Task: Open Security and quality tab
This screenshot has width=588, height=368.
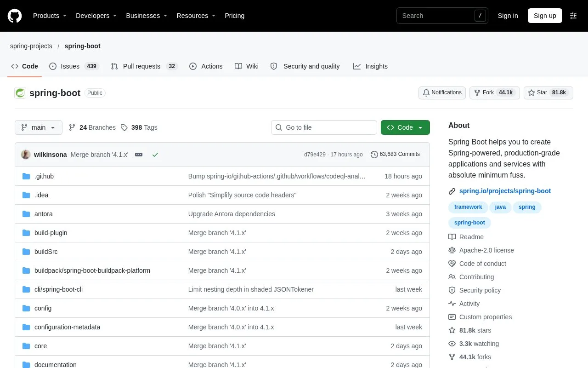Action: pyautogui.click(x=305, y=66)
